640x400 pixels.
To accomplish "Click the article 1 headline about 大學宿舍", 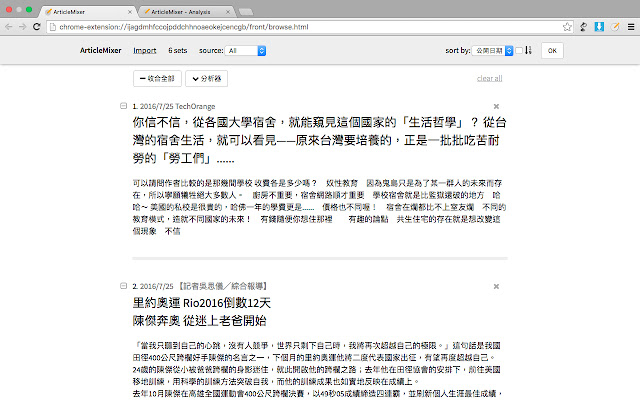I will [320, 140].
